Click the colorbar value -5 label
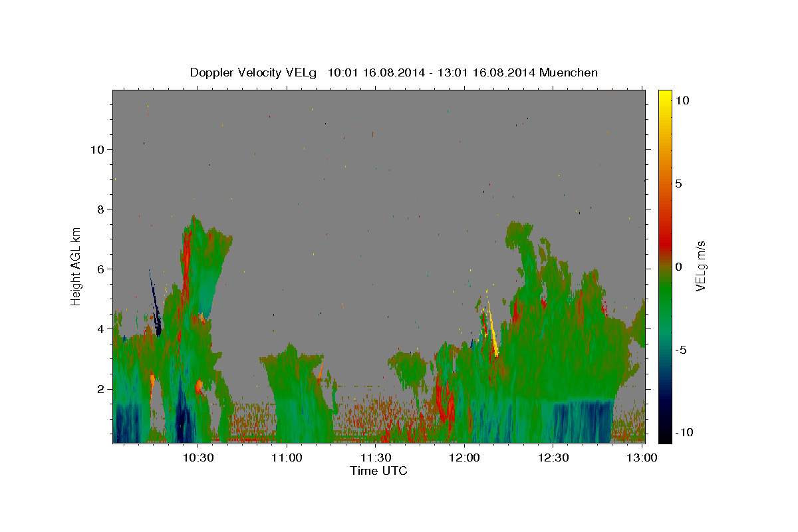Image resolution: width=798 pixels, height=532 pixels. pos(681,350)
